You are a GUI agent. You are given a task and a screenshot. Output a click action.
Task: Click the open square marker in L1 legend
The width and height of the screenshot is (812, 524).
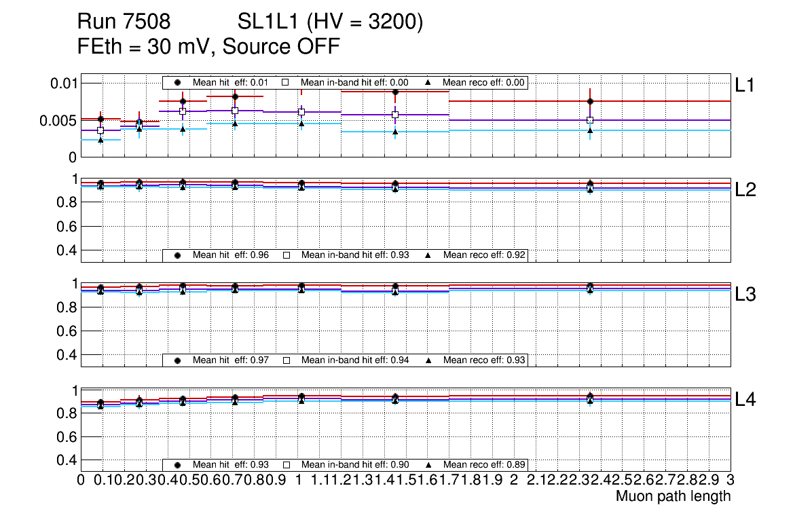click(x=286, y=82)
